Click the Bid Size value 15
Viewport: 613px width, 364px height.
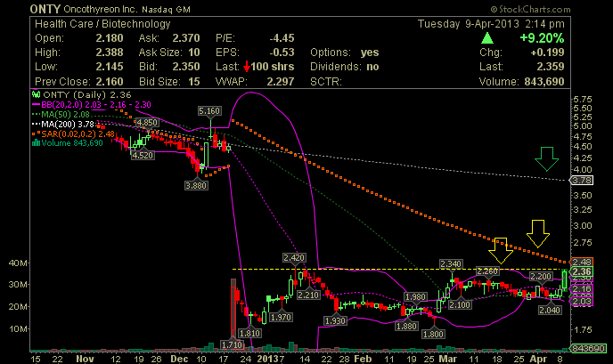tap(194, 82)
